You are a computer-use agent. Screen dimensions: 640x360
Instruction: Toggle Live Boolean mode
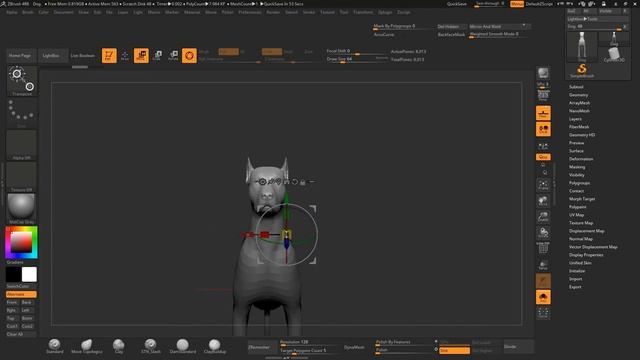coord(83,56)
